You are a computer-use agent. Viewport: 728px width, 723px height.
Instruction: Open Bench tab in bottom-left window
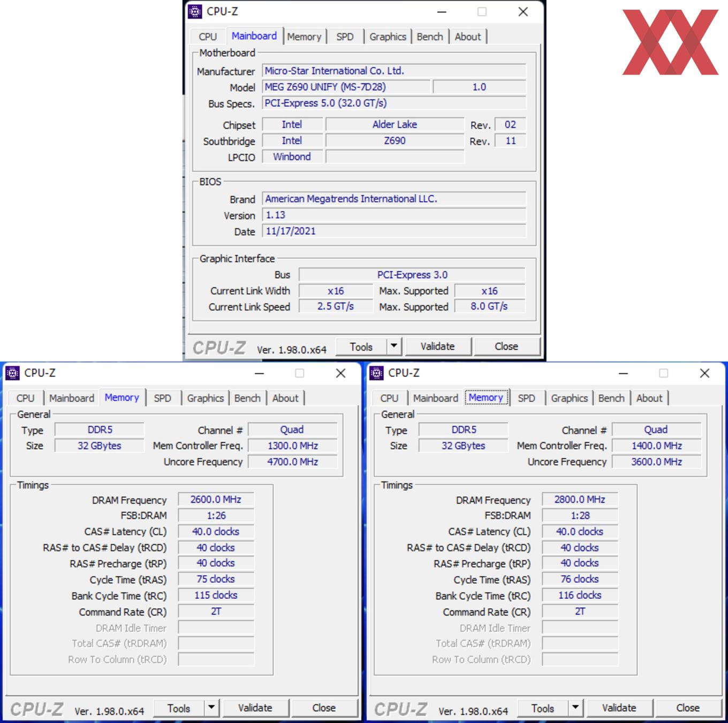(x=247, y=398)
